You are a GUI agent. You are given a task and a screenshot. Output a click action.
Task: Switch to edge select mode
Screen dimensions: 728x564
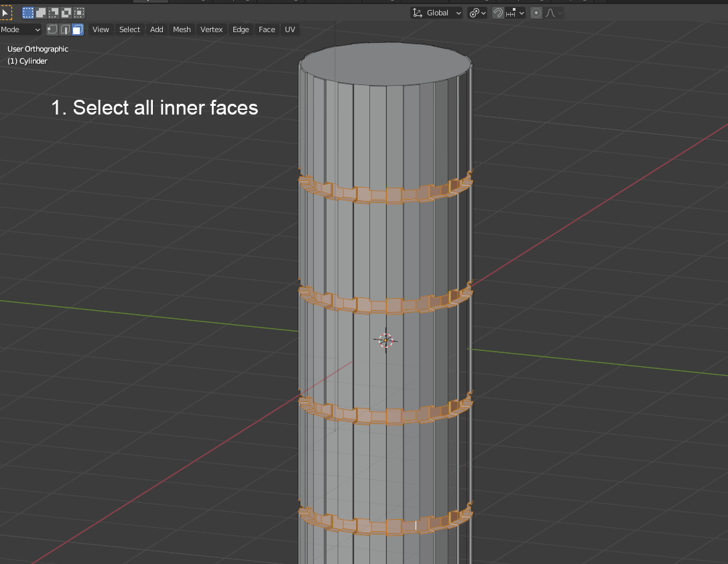(65, 29)
